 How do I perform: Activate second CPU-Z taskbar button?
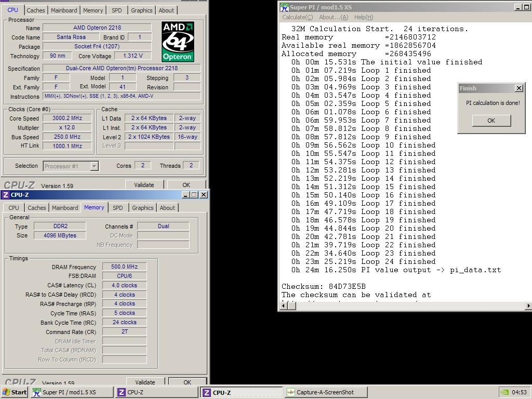(241, 393)
